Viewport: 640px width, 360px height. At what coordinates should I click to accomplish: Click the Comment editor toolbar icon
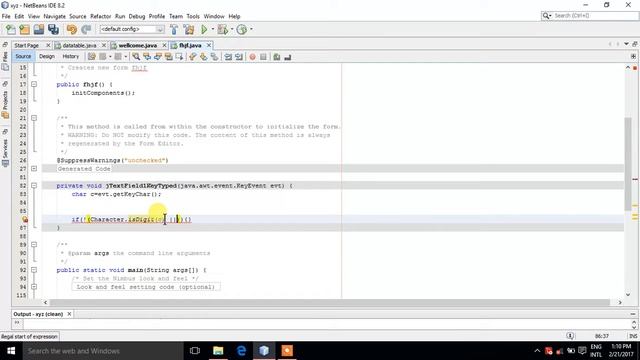click(277, 57)
